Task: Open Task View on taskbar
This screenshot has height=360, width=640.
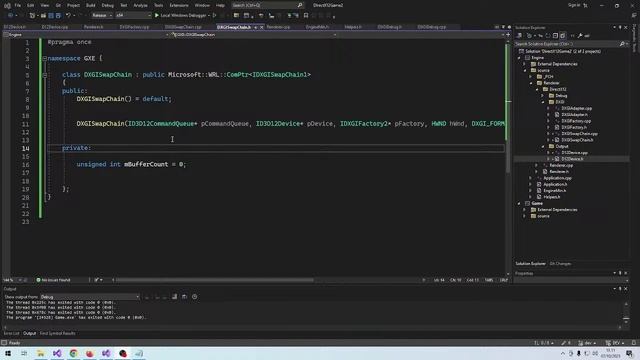Action: (24, 353)
